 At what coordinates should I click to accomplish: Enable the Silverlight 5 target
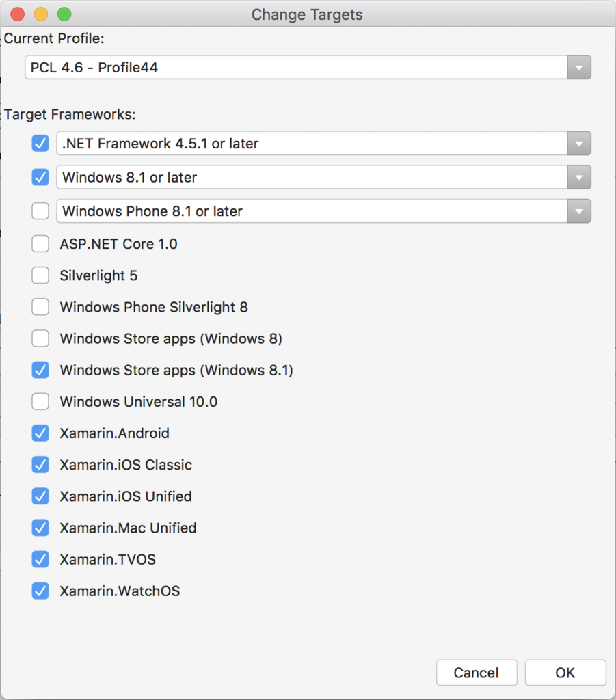click(x=40, y=275)
